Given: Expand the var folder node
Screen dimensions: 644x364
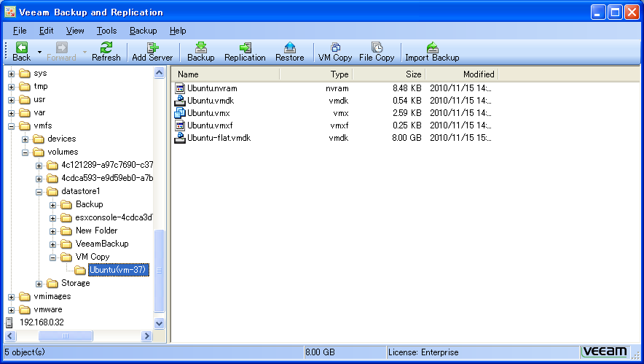Looking at the screenshot, I should (x=12, y=114).
